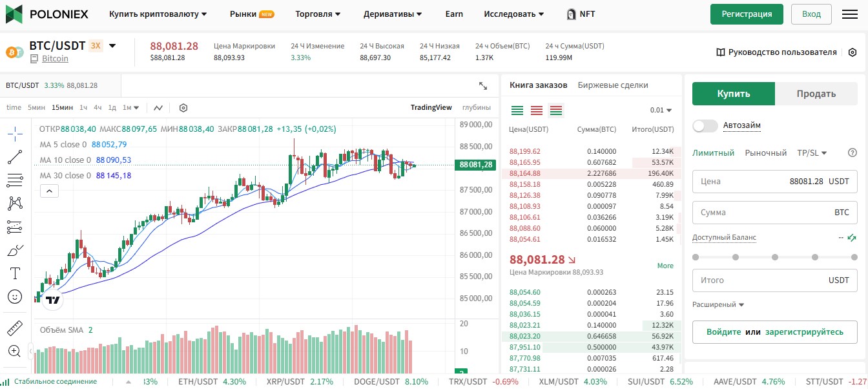Open Explore dropdown menu
Viewport: 868px width, 389px height.
click(513, 14)
